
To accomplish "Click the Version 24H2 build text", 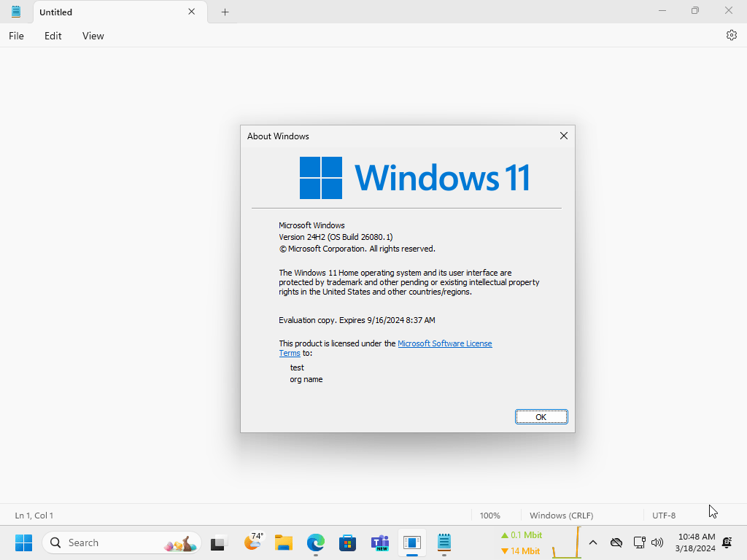I will click(336, 237).
